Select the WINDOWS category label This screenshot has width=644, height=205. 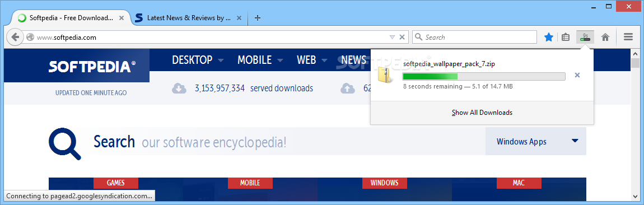click(384, 183)
